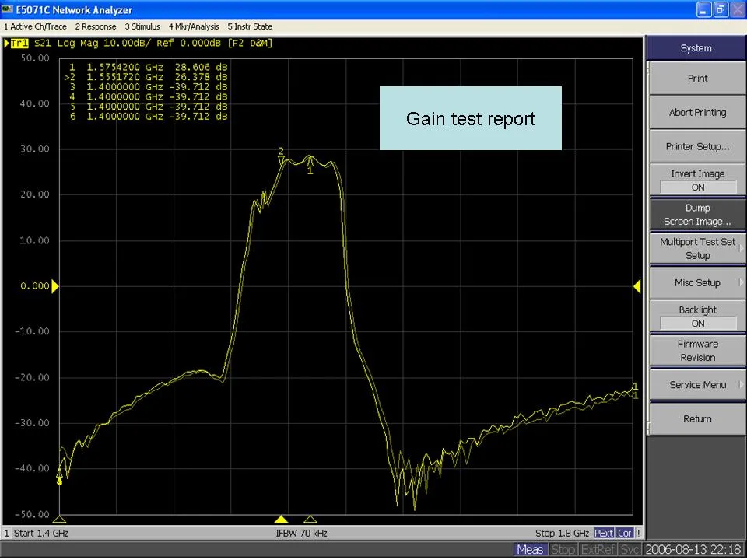Screen dimensions: 747x560
Task: Open the Mkr/Analysis menu
Action: pos(194,26)
